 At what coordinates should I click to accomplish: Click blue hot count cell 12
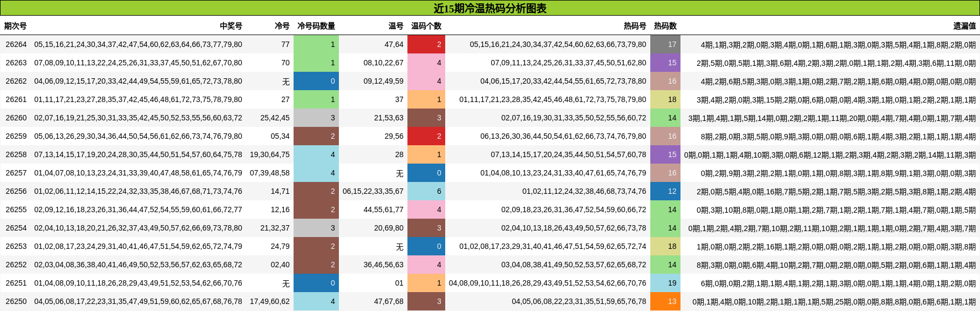(x=665, y=191)
